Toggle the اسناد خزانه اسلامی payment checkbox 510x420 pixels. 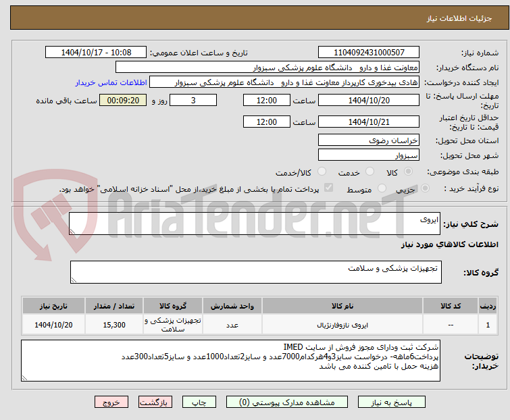pos(329,188)
